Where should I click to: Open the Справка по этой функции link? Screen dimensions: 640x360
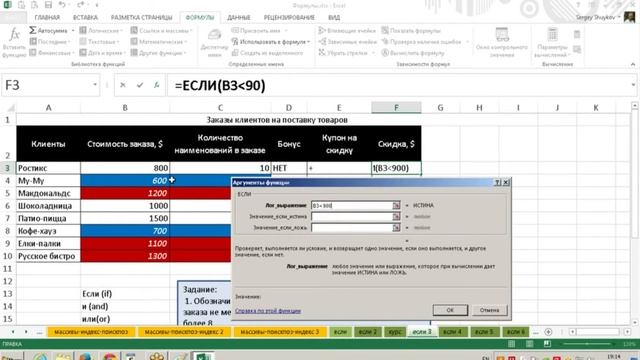pos(268,311)
